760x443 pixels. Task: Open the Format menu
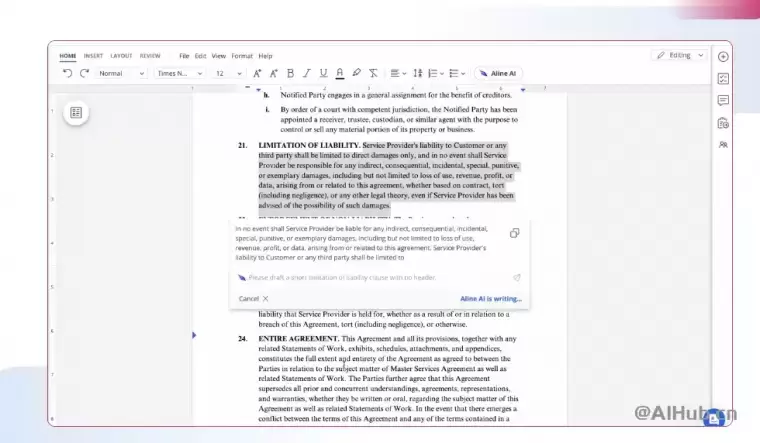click(242, 56)
